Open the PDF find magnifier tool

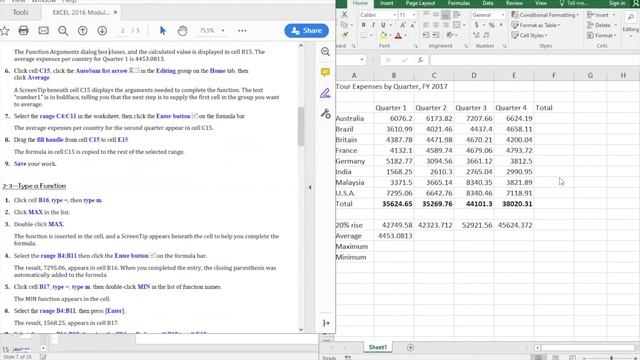tap(63, 31)
